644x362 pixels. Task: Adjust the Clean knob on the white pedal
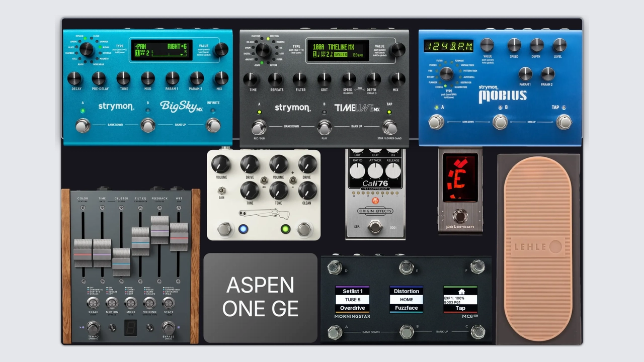click(x=307, y=190)
